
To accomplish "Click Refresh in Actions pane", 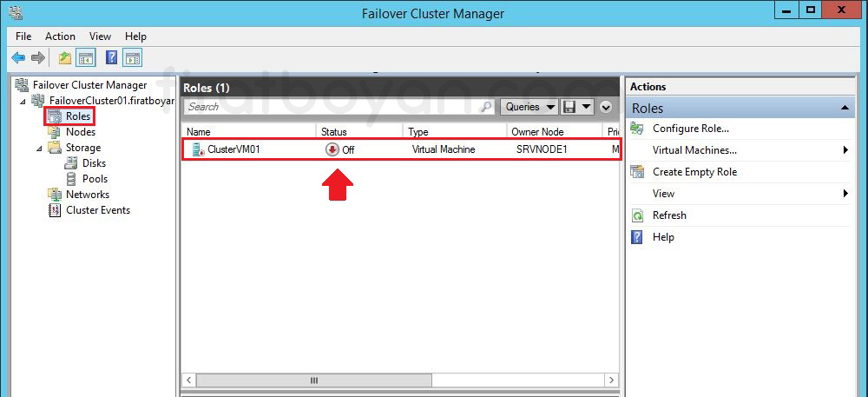I will tap(669, 215).
